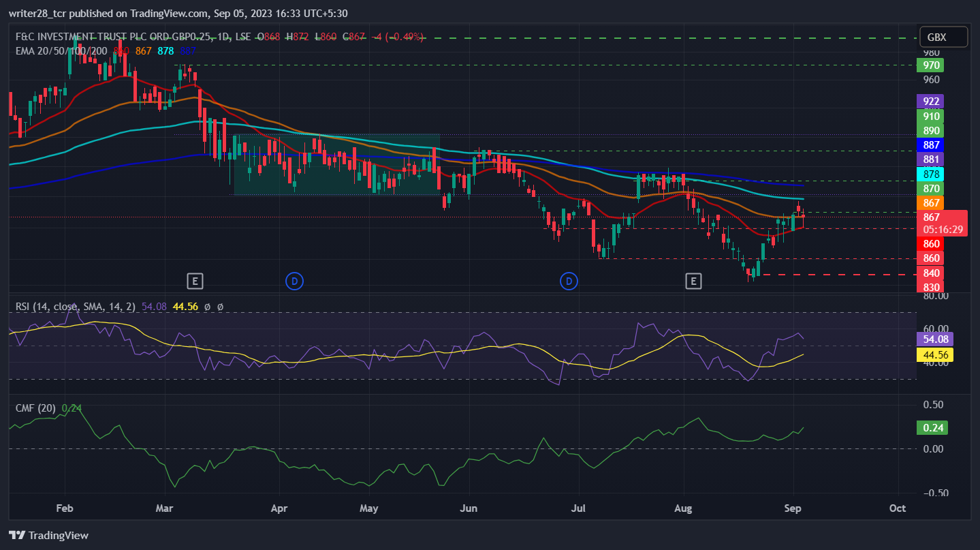Select the red 840 price level label
The width and height of the screenshot is (980, 550).
pos(930,273)
